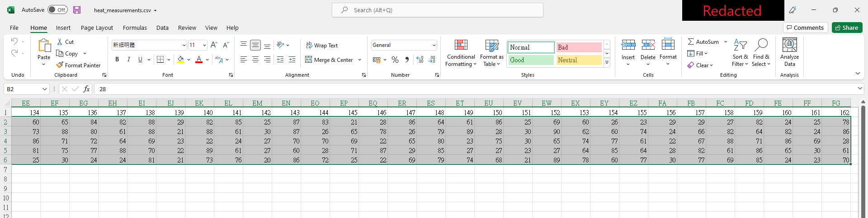Align text right in cells
Viewport: 868px width, 218px height.
[267, 59]
